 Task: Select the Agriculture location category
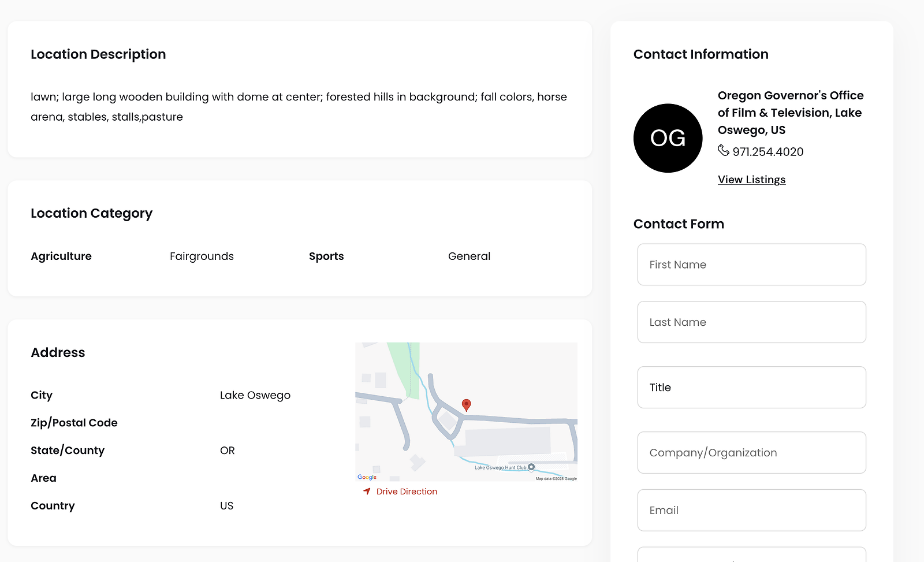[61, 256]
